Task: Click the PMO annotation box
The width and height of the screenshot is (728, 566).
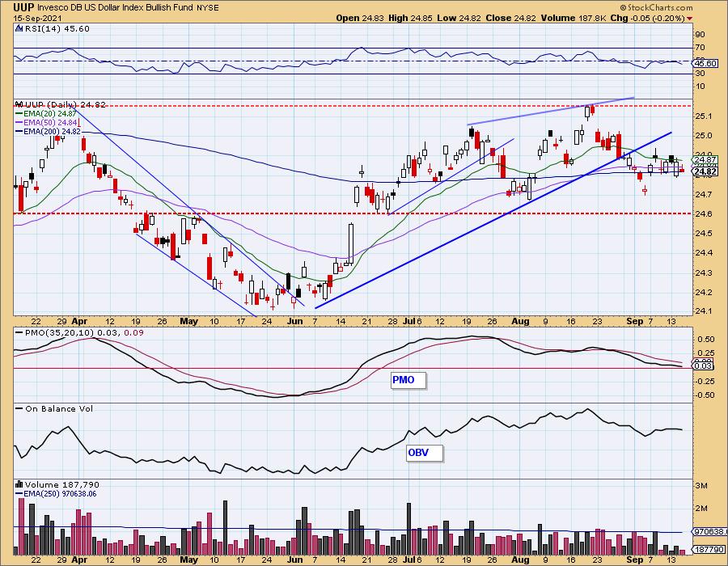Action: [x=408, y=380]
